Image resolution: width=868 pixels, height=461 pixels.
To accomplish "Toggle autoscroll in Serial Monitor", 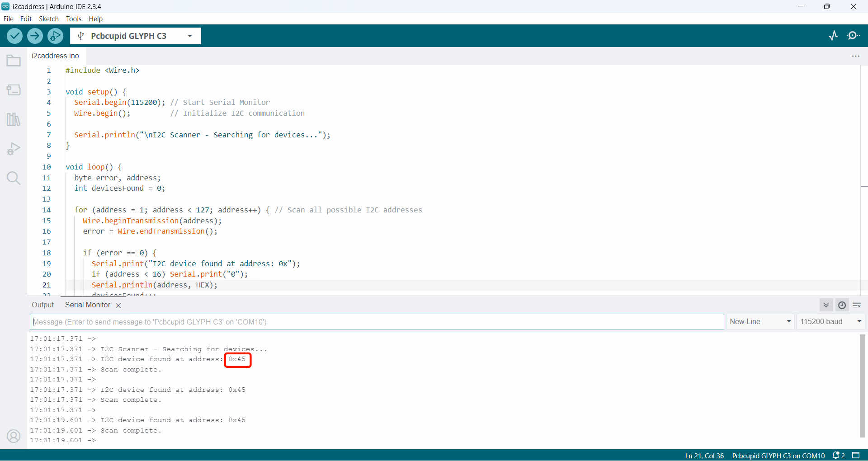I will (x=826, y=305).
